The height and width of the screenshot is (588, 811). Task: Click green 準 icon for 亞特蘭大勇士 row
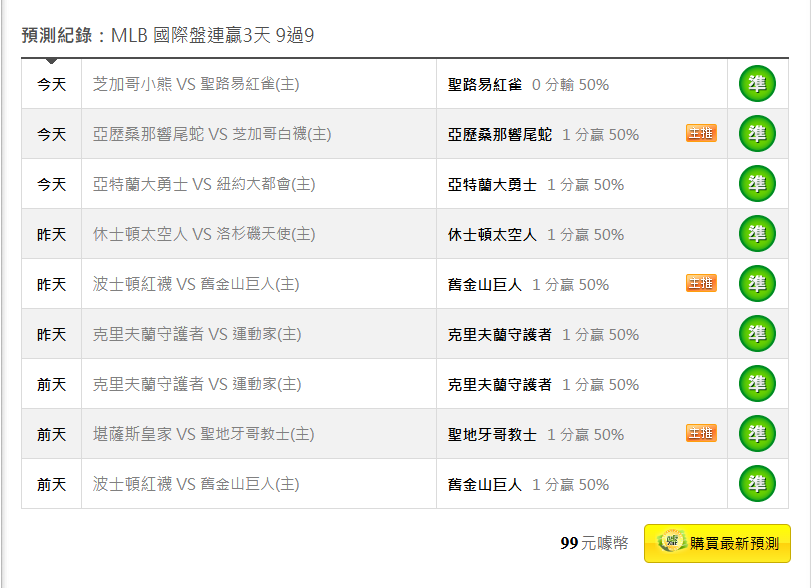point(757,184)
